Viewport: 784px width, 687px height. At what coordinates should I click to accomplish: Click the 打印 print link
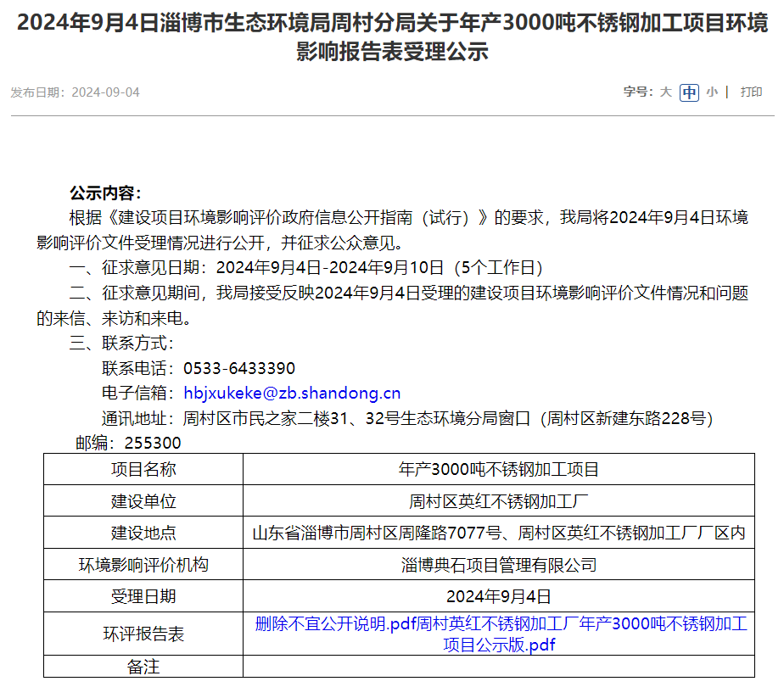coord(751,92)
